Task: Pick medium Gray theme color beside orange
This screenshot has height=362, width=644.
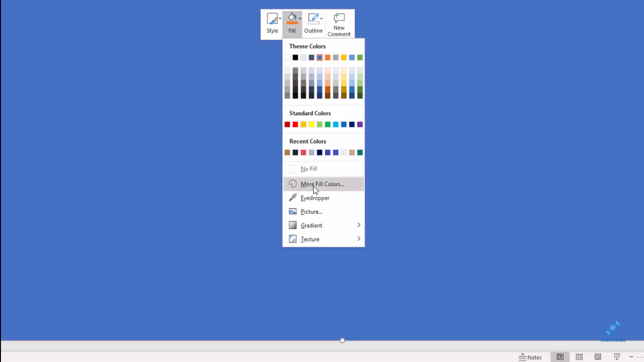Action: pos(336,58)
